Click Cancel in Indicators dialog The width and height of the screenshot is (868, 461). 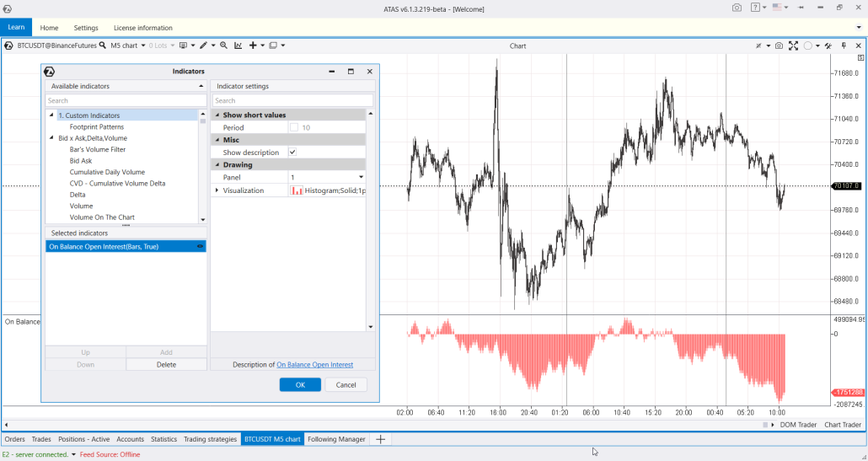pos(346,384)
